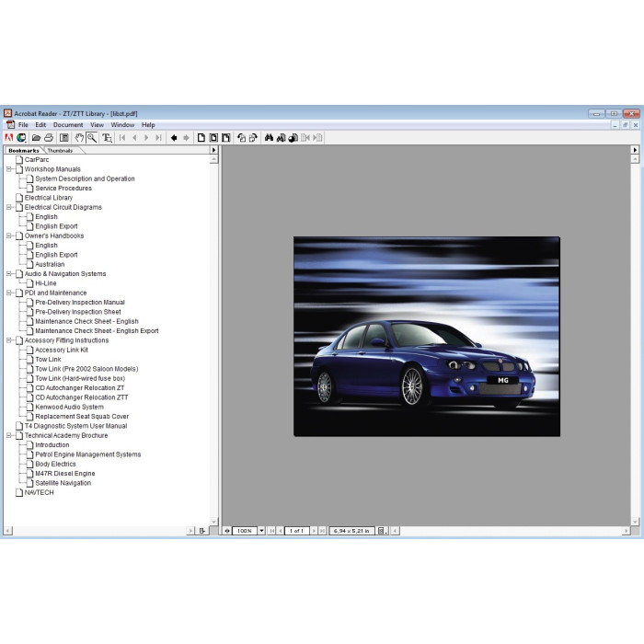Go to Next View gray arrow
Viewport: 644px width, 644px height.
pos(186,138)
